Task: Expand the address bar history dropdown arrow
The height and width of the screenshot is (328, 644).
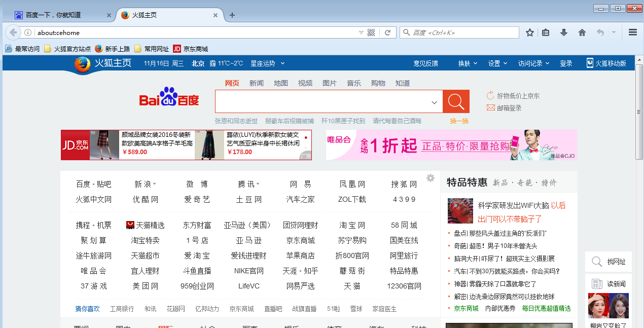Action: tap(361, 32)
